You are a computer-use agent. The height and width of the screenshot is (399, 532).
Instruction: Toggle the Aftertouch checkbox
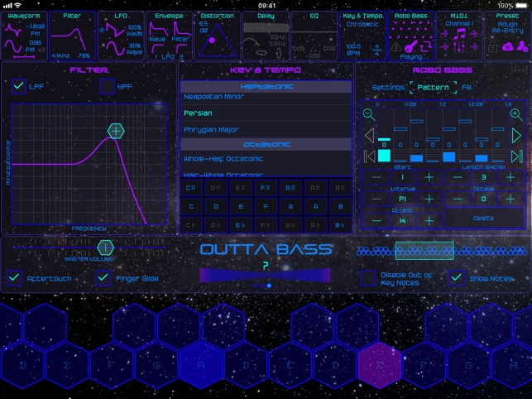14,278
